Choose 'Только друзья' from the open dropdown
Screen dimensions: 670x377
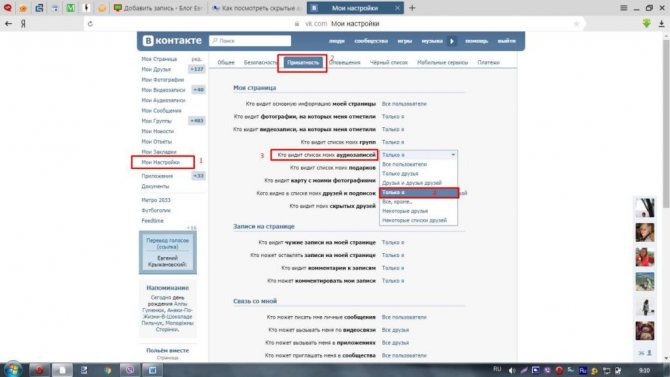point(400,174)
